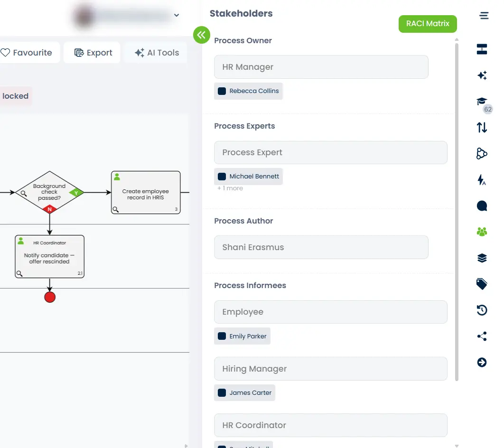Select the stakeholders people icon
Viewport: 504px width, 448px height.
point(482,232)
